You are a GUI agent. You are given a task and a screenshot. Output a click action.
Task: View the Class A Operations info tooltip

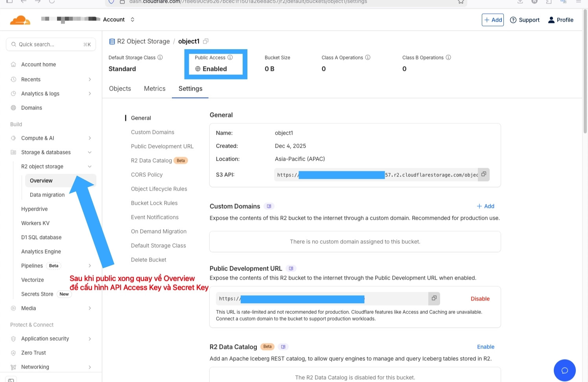tap(368, 57)
